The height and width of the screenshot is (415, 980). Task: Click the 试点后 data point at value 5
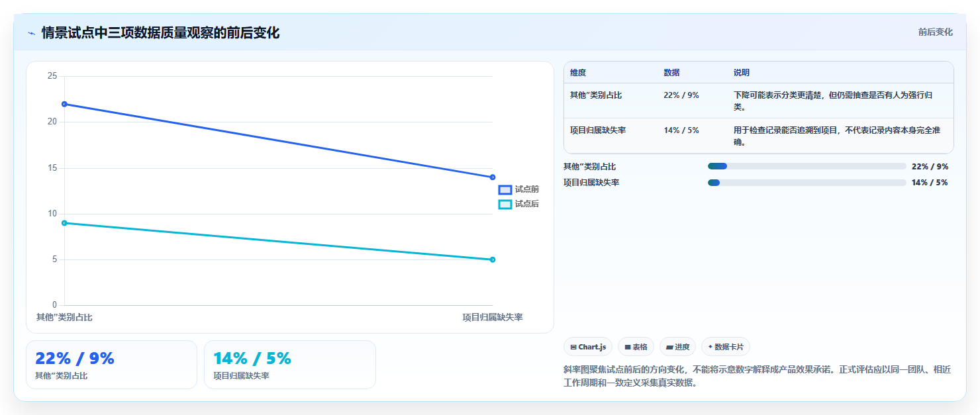(493, 259)
